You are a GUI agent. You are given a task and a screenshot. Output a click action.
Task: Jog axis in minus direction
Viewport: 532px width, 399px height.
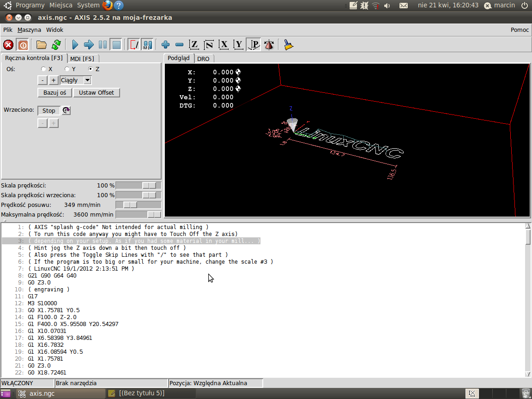coord(42,80)
